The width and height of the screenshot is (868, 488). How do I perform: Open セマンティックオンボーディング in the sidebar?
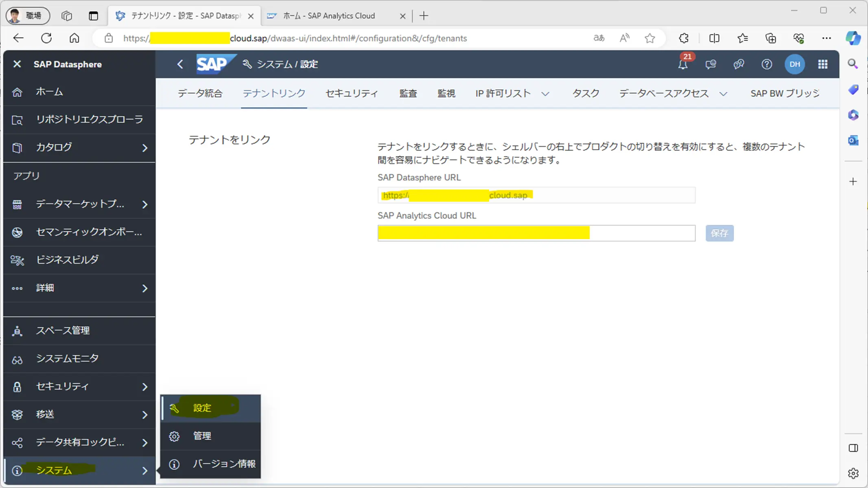click(x=79, y=232)
